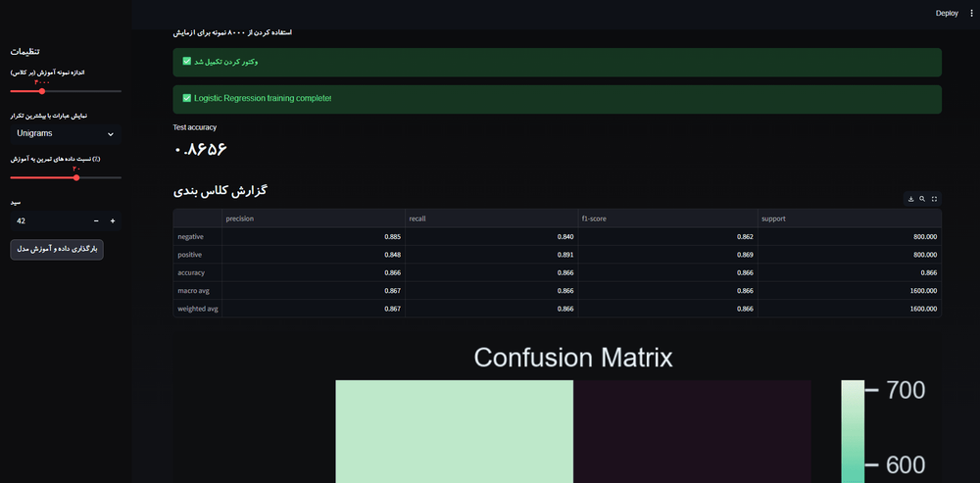Click the confusion matrix color scale bar
980x483 pixels.
(x=853, y=431)
